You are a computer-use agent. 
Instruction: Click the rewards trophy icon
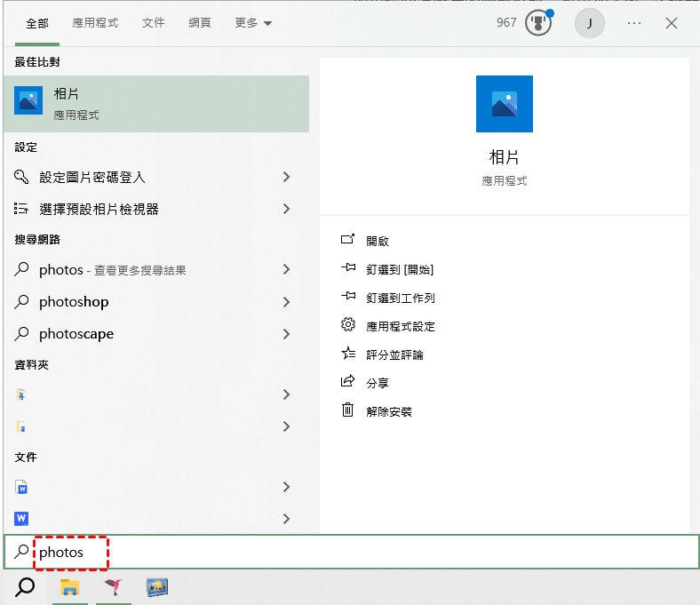point(538,23)
